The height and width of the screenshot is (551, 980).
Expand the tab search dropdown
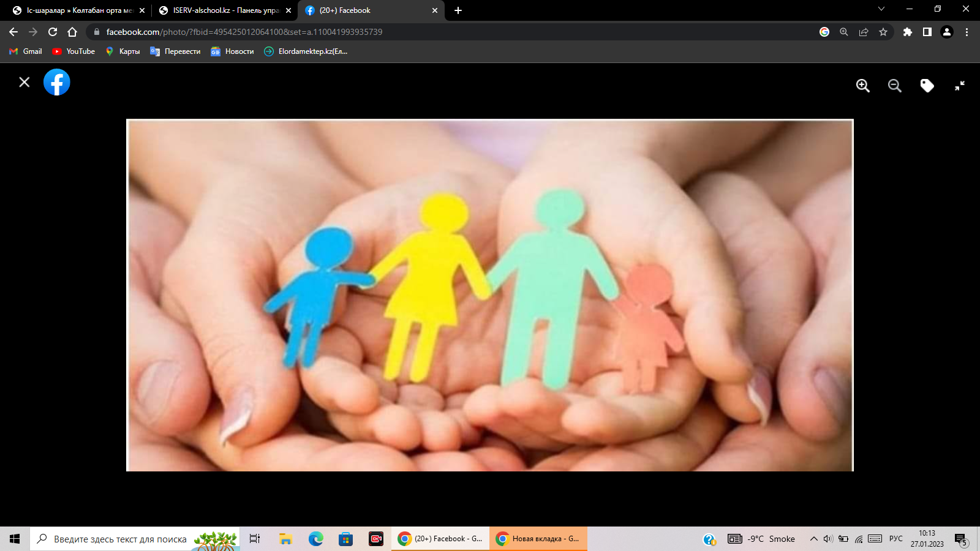point(881,9)
